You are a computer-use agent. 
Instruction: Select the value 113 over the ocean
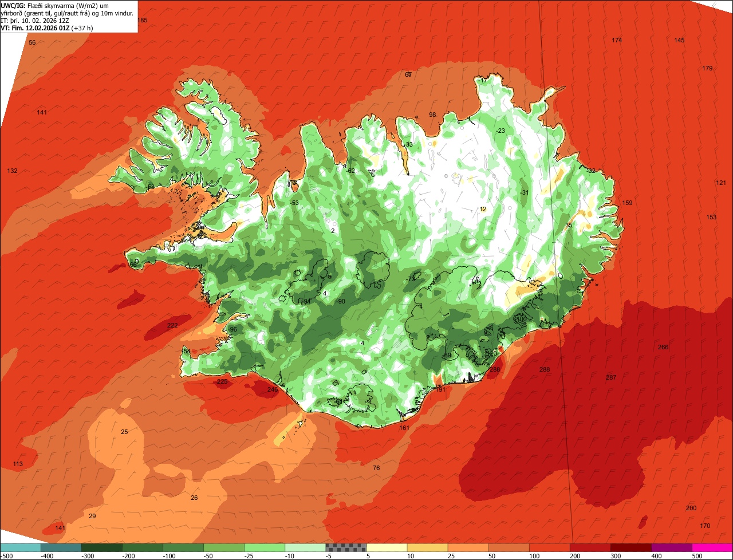tap(18, 464)
